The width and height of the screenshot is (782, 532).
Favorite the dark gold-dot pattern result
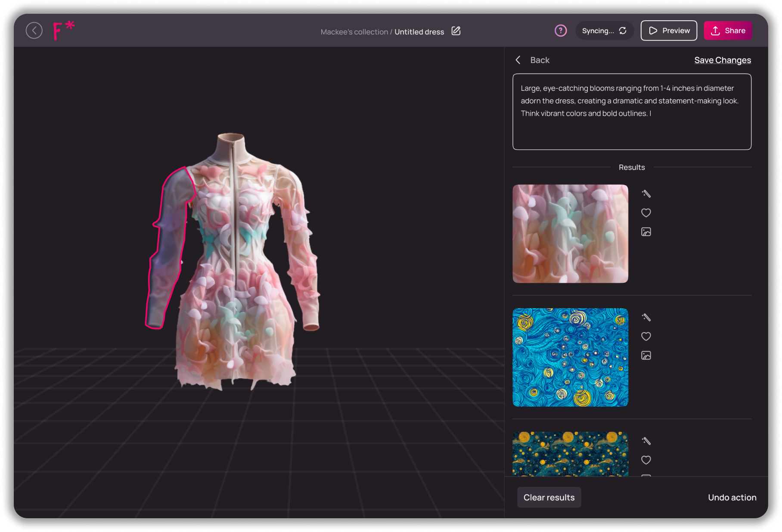(x=646, y=460)
